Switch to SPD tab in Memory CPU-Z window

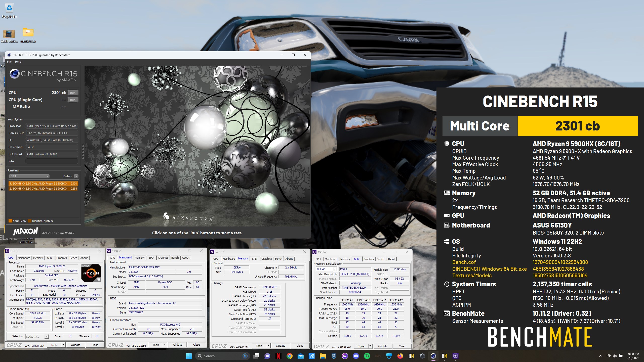tap(254, 259)
